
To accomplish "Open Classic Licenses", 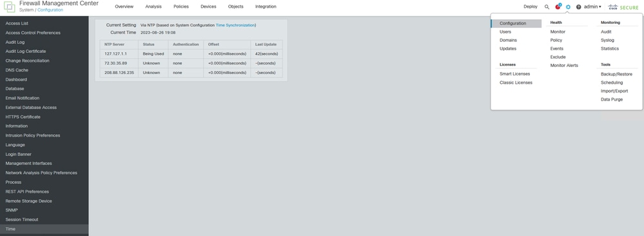I will tap(516, 83).
